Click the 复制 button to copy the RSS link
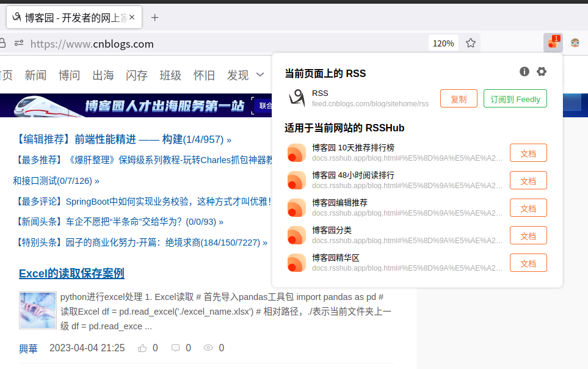The width and height of the screenshot is (588, 369). (459, 98)
